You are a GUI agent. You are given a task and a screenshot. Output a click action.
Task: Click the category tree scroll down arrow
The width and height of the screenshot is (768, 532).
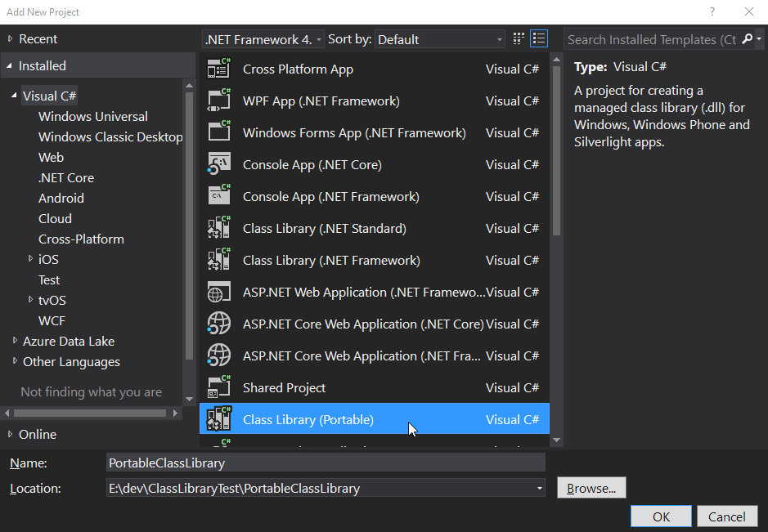pos(189,400)
